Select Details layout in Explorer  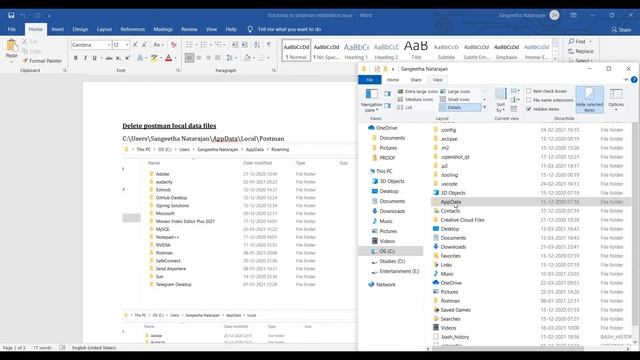pyautogui.click(x=460, y=107)
